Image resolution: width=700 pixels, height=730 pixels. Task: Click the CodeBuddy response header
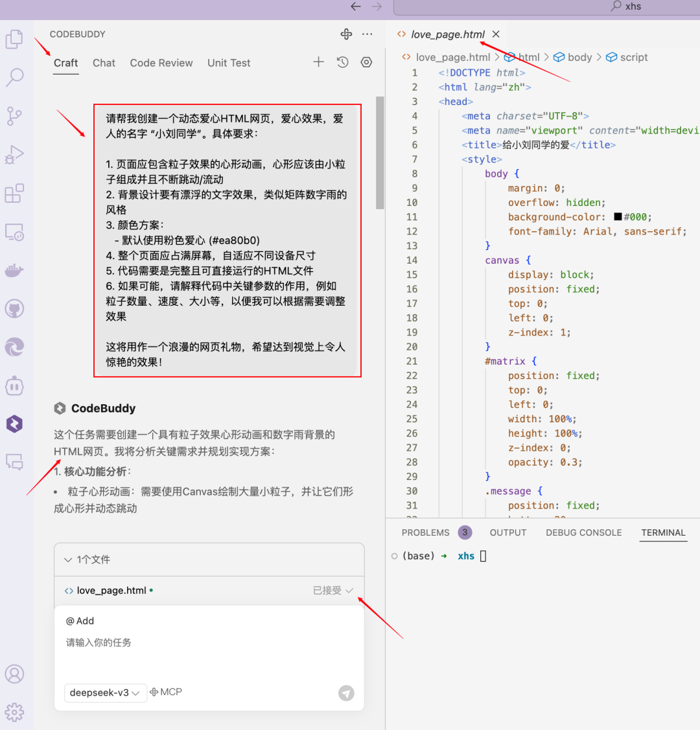[x=95, y=408]
